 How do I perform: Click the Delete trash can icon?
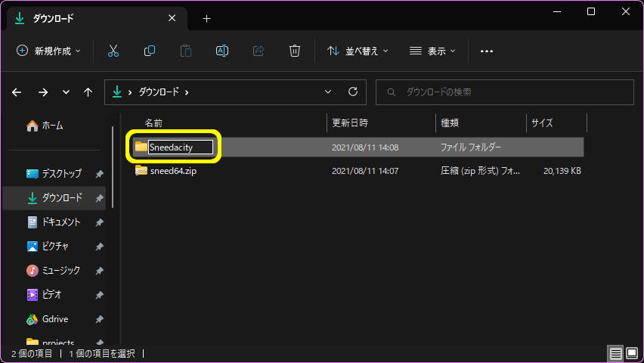click(295, 51)
